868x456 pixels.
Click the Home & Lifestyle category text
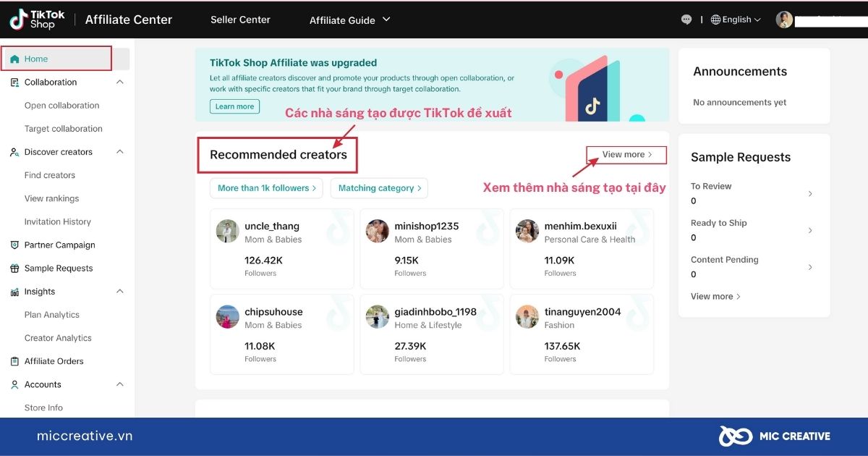click(427, 325)
